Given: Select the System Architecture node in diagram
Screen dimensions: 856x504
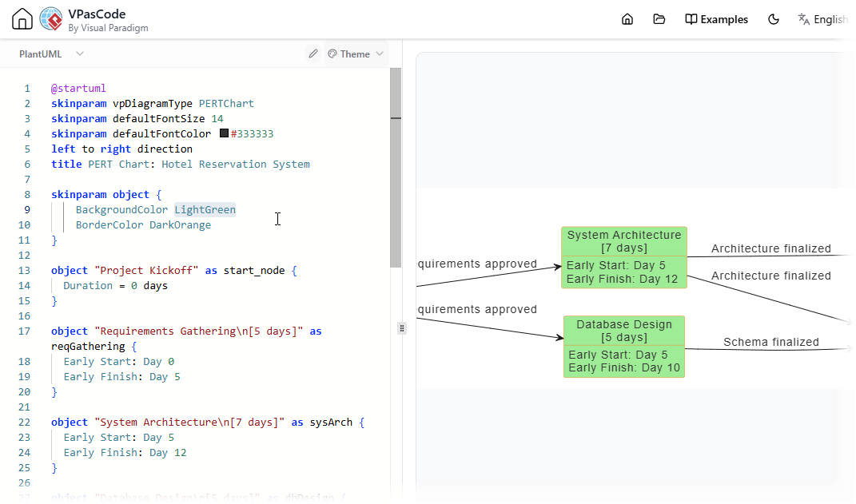Looking at the screenshot, I should click(x=624, y=257).
